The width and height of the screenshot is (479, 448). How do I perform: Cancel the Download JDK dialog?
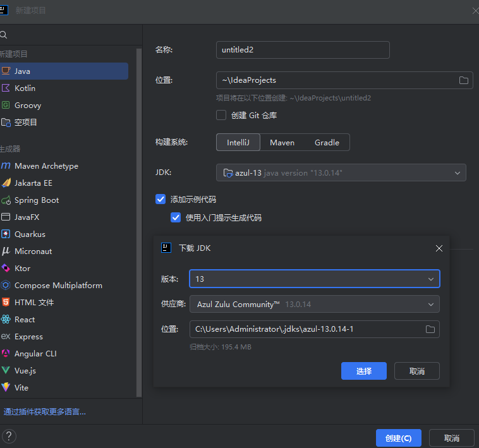click(416, 371)
